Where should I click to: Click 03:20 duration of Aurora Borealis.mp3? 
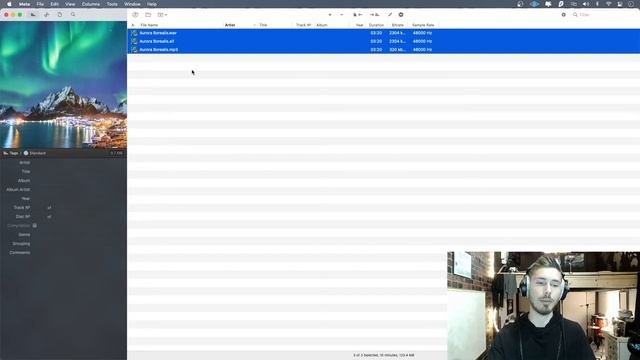pyautogui.click(x=376, y=50)
